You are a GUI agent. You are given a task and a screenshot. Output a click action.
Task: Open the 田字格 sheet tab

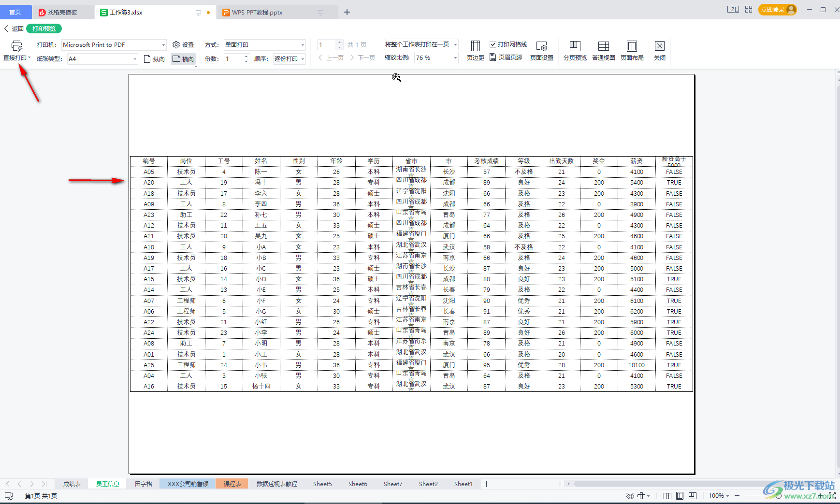(x=144, y=484)
